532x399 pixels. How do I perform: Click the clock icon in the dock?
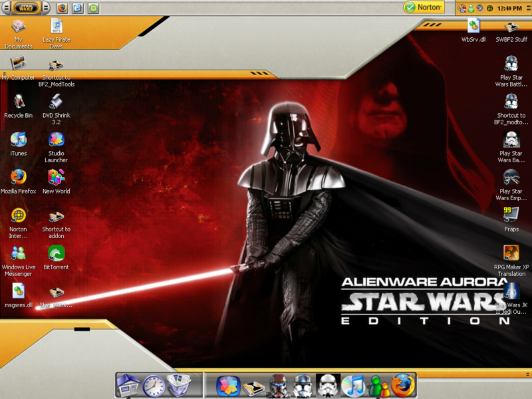click(154, 386)
